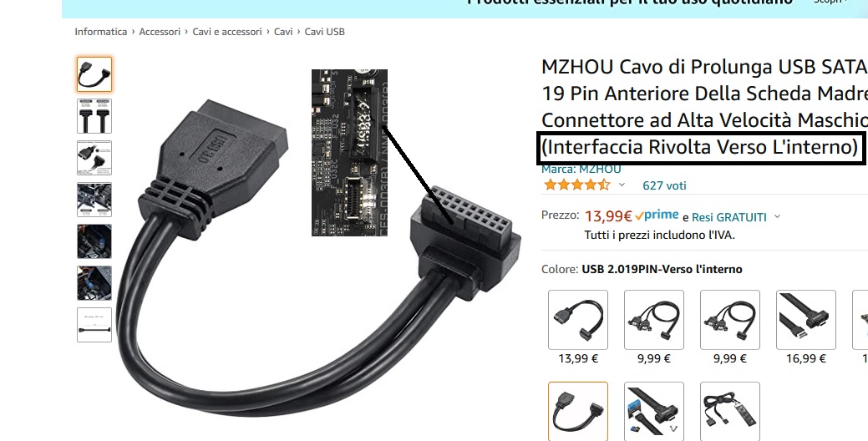Open the Resi GRATUITI link
This screenshot has width=868, height=441.
point(729,217)
